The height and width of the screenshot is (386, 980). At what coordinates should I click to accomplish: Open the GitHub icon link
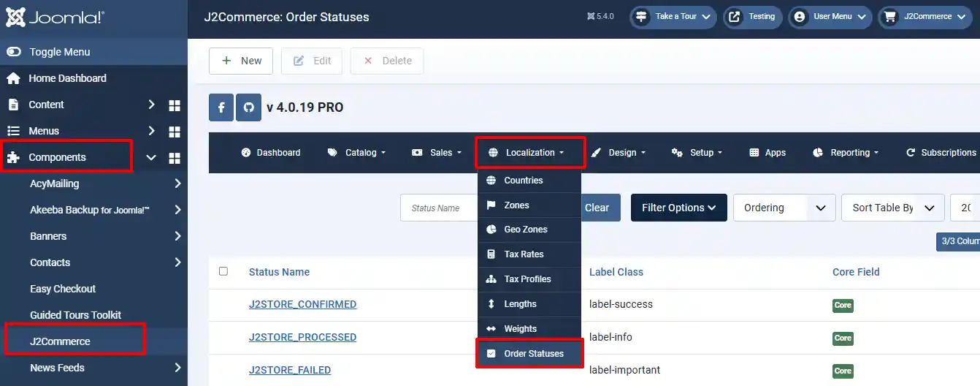coord(248,107)
